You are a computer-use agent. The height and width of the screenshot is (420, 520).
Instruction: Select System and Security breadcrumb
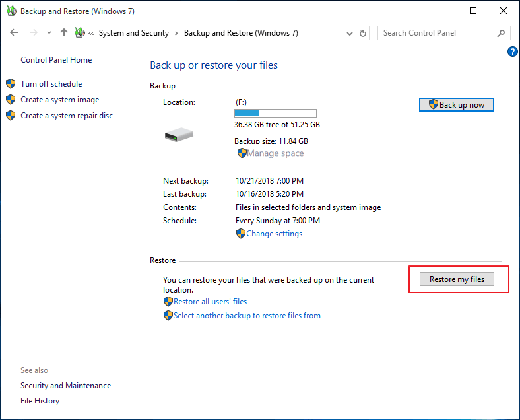133,33
